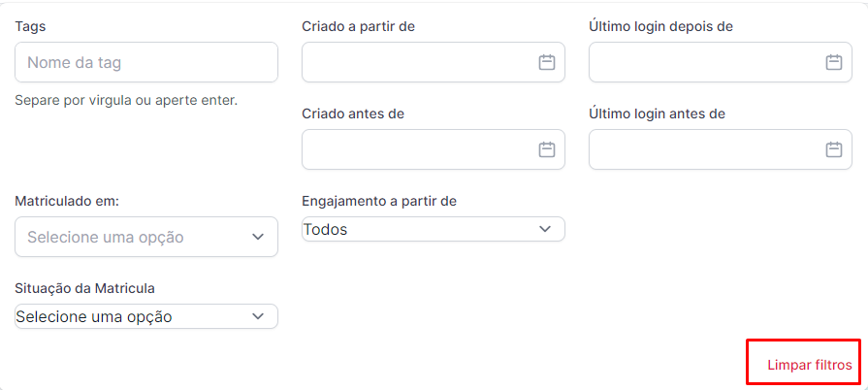Viewport: 868px width, 390px height.
Task: Expand the Situação da Matricula select box
Action: [136, 316]
